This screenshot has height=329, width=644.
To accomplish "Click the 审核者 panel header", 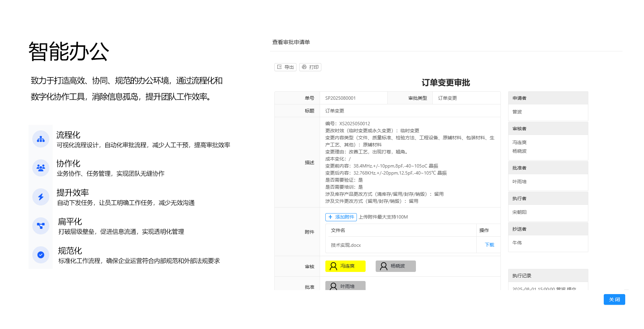I will tap(548, 129).
